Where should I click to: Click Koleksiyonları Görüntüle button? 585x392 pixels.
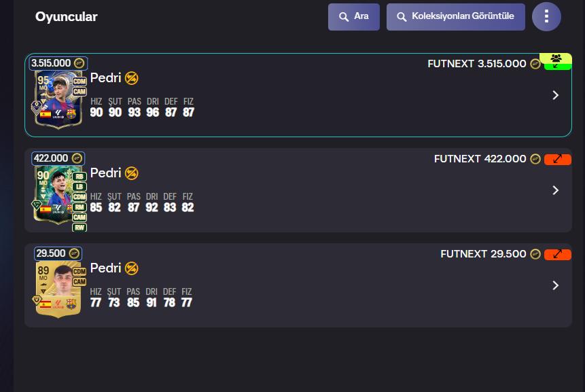point(455,17)
